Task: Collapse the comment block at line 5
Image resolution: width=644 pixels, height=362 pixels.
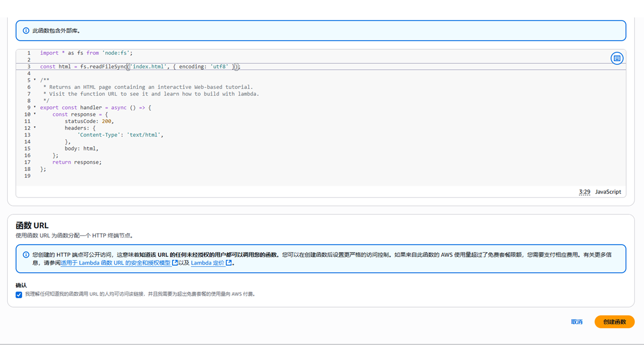Action: click(35, 80)
